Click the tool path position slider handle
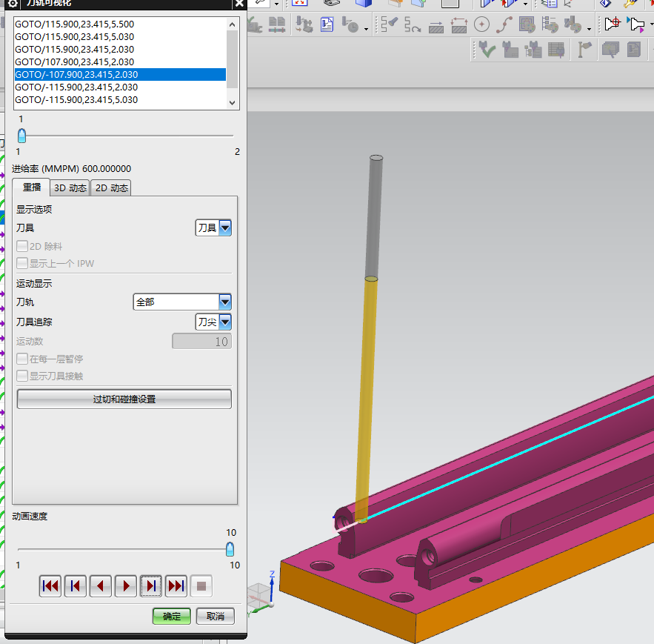 pos(21,136)
